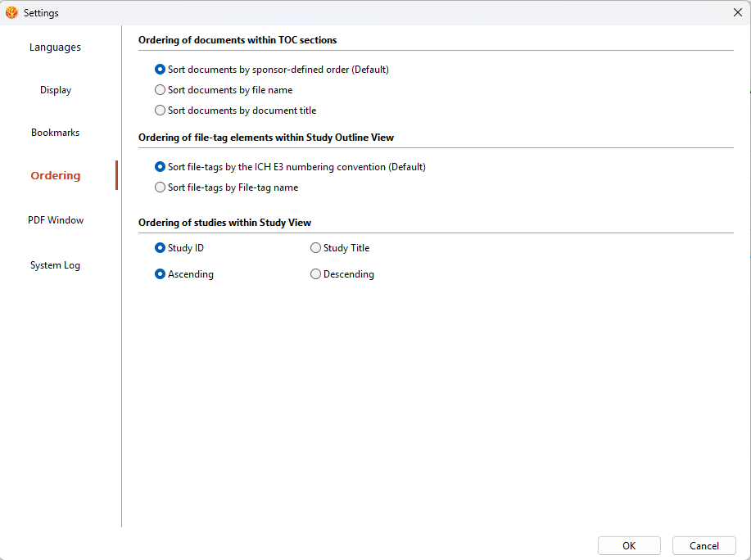Screen dimensions: 751x560
Task: Switch to the Display settings tab
Action: [56, 90]
